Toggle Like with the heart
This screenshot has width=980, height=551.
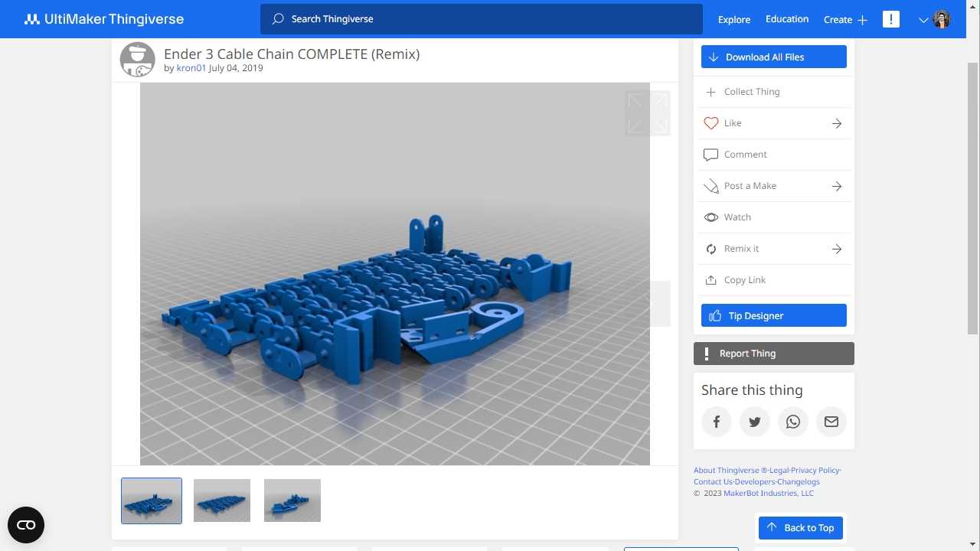[x=711, y=123]
